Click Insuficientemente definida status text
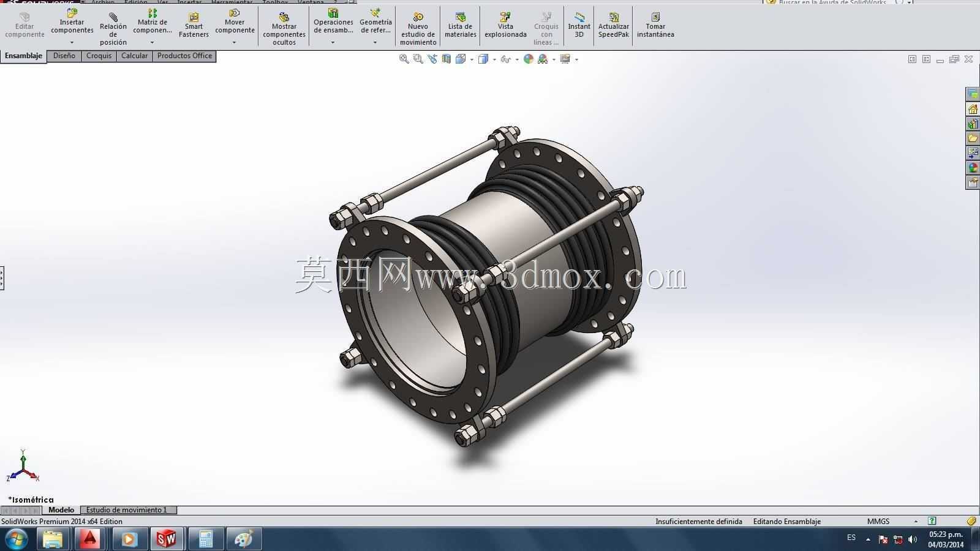This screenshot has width=980, height=551. coord(699,522)
